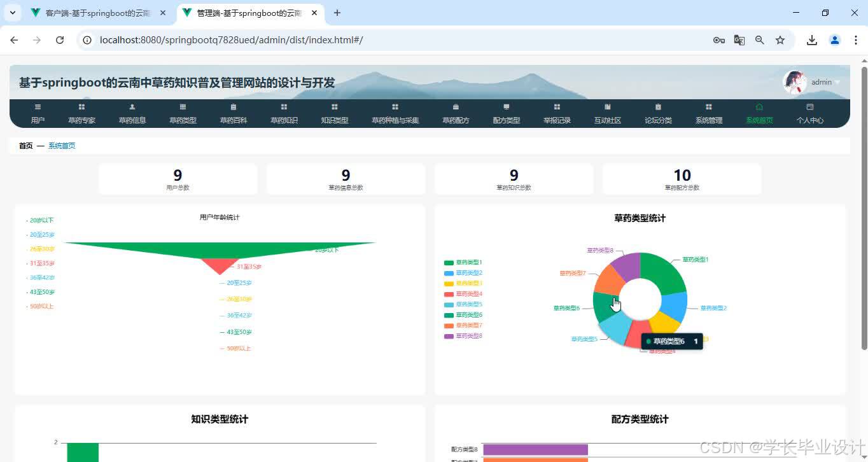Toggle 50岁以上 in the age chart legend
This screenshot has width=868, height=462.
pyautogui.click(x=40, y=307)
